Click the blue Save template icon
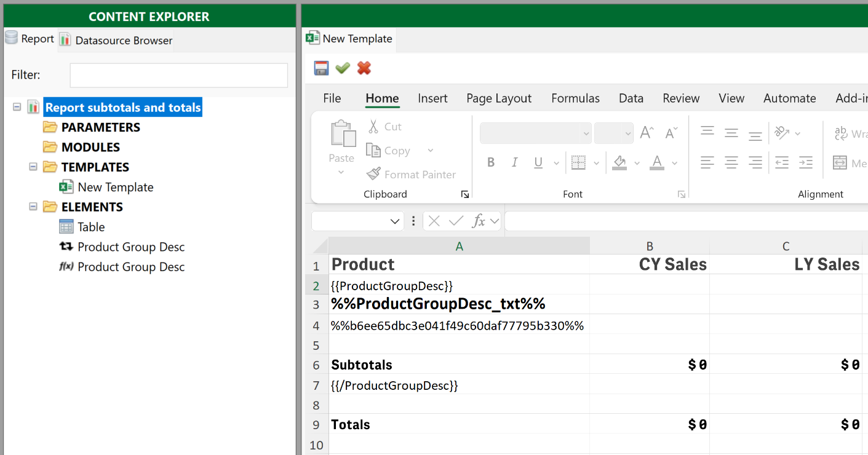The width and height of the screenshot is (868, 455). 321,68
